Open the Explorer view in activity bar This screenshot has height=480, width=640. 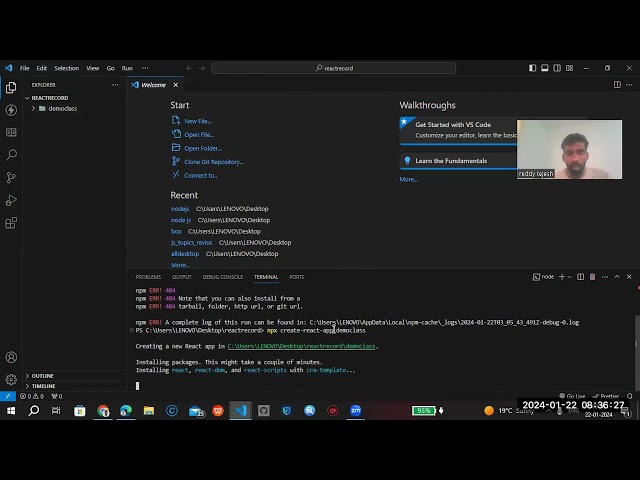click(x=11, y=87)
